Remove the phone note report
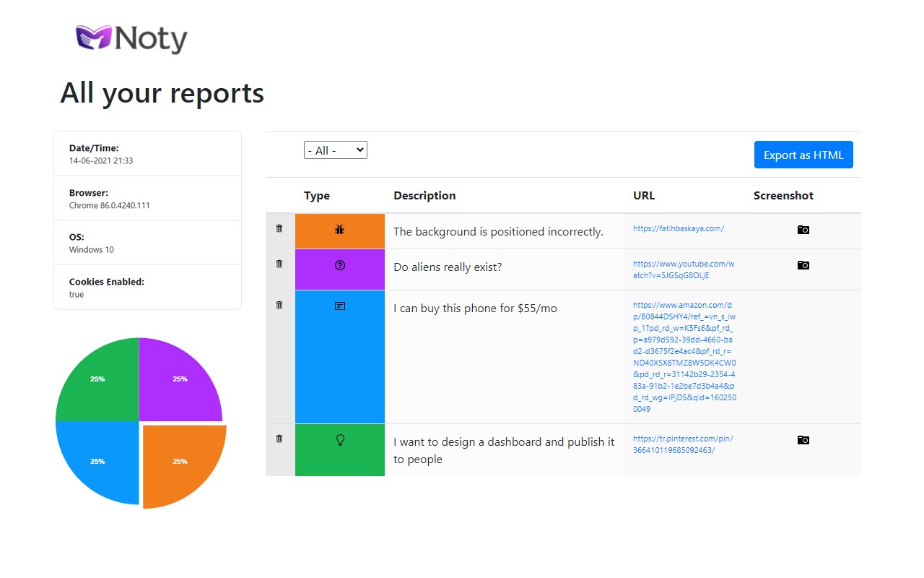Screen dimensions: 924x578 [x=279, y=305]
